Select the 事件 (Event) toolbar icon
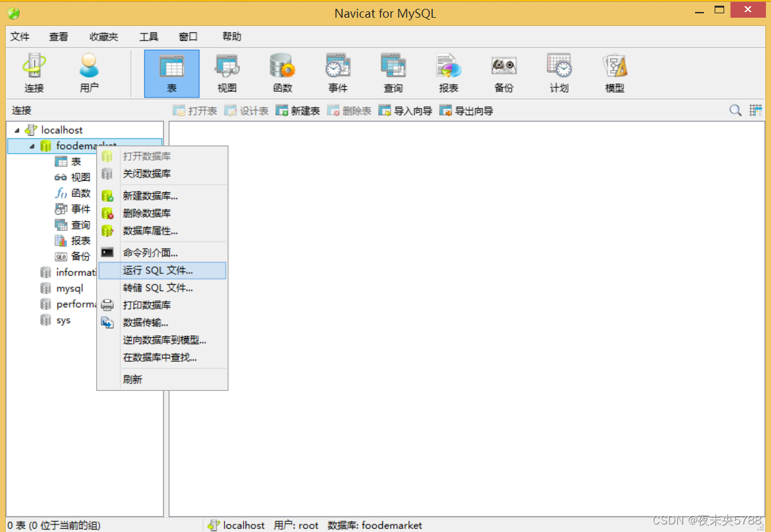 337,73
